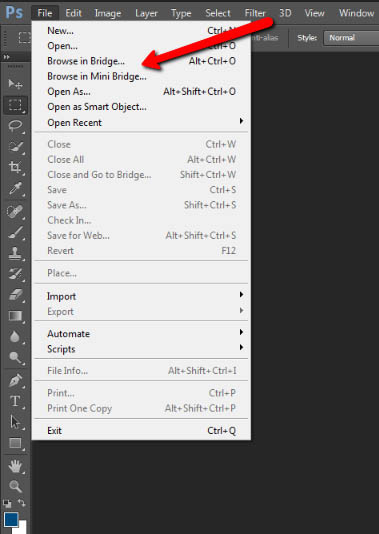Swap foreground and background colors
This screenshot has width=379, height=534.
[22, 503]
